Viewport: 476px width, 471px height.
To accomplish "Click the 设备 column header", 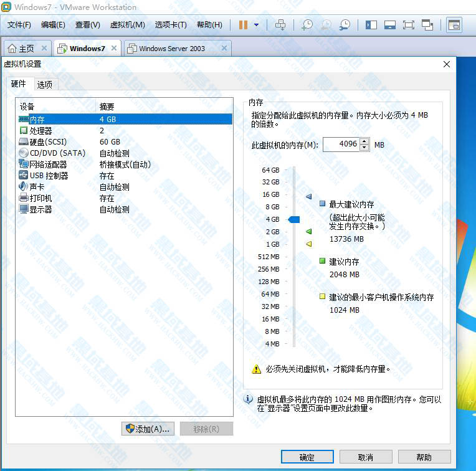I will [x=56, y=107].
